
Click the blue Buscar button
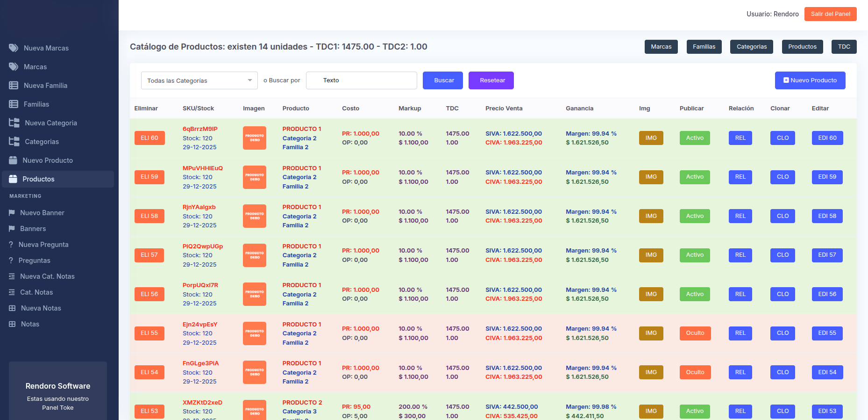pos(443,80)
